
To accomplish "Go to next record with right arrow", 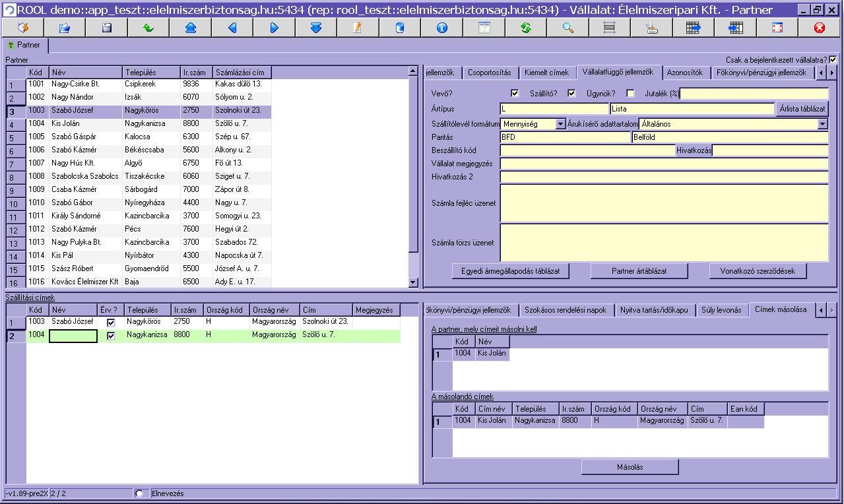I will [x=274, y=28].
